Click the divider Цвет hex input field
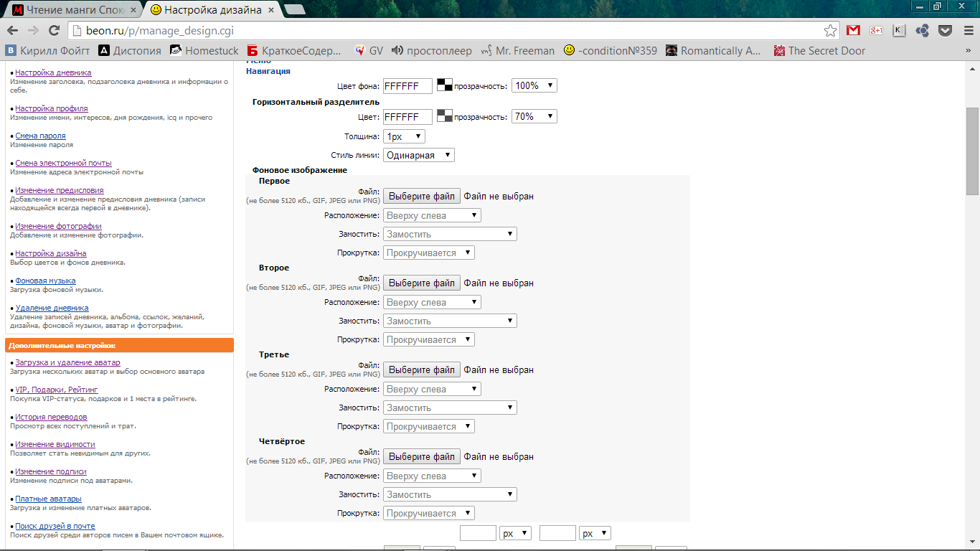Image resolution: width=980 pixels, height=551 pixels. [408, 116]
